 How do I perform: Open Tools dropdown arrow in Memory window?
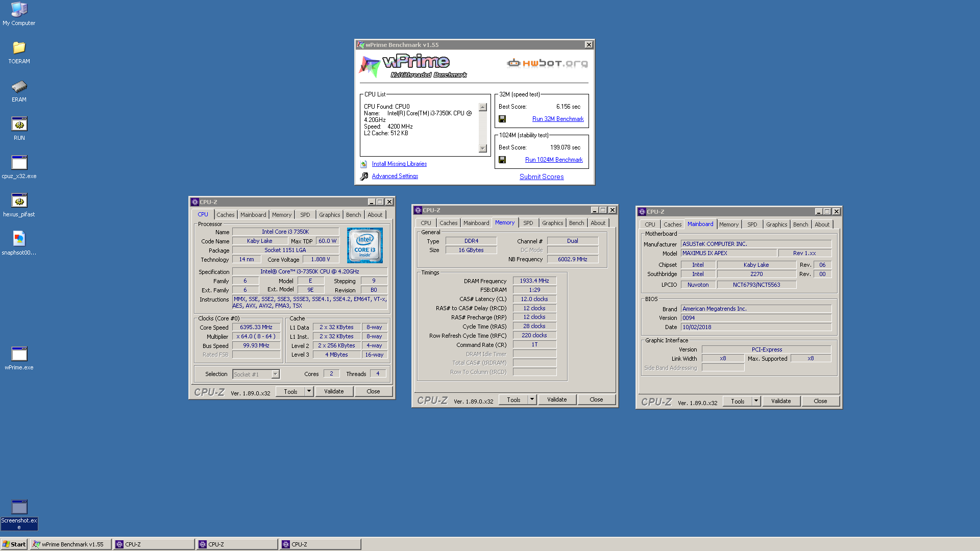tap(532, 399)
